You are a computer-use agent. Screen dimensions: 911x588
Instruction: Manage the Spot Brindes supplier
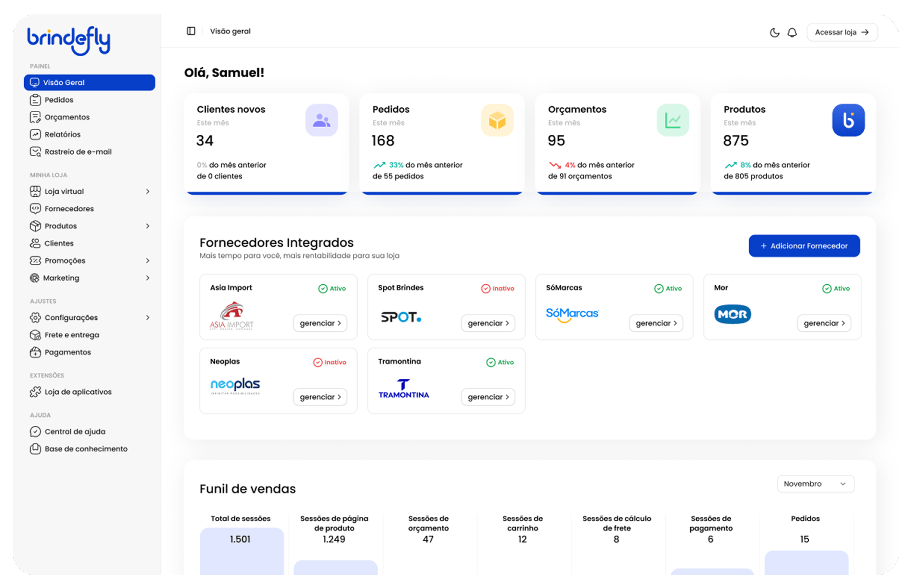tap(488, 323)
